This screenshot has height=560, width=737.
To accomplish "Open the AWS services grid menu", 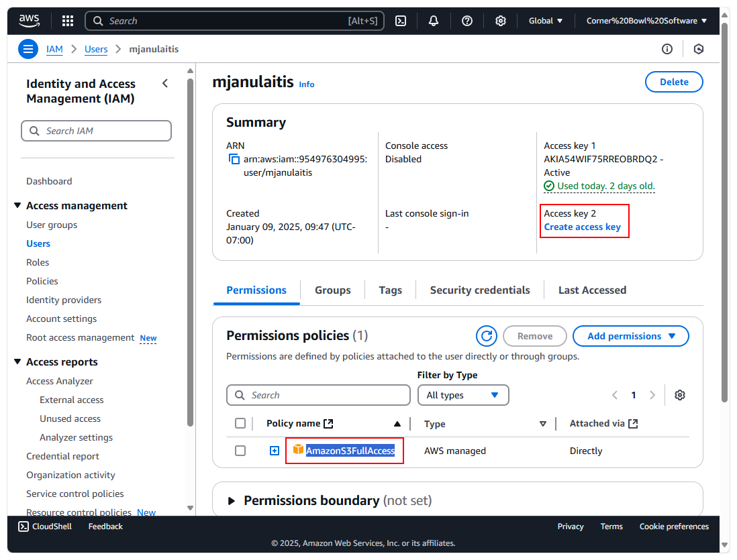I will pyautogui.click(x=68, y=21).
